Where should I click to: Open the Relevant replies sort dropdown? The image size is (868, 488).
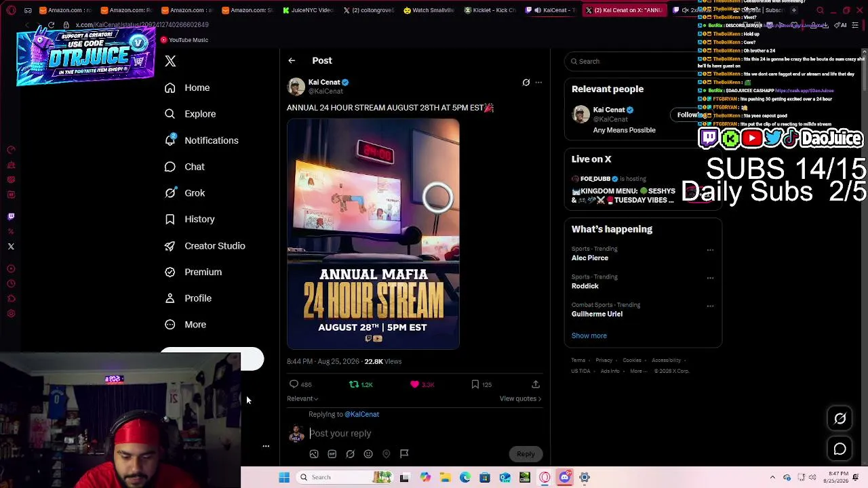302,399
